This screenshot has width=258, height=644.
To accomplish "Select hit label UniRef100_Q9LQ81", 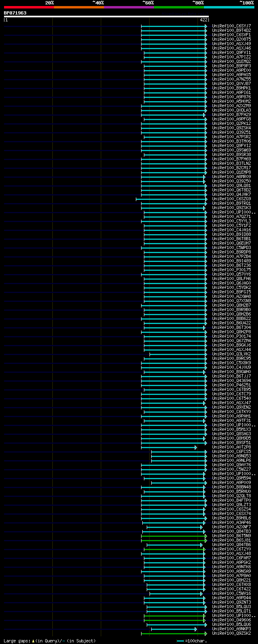I will tap(231, 185).
